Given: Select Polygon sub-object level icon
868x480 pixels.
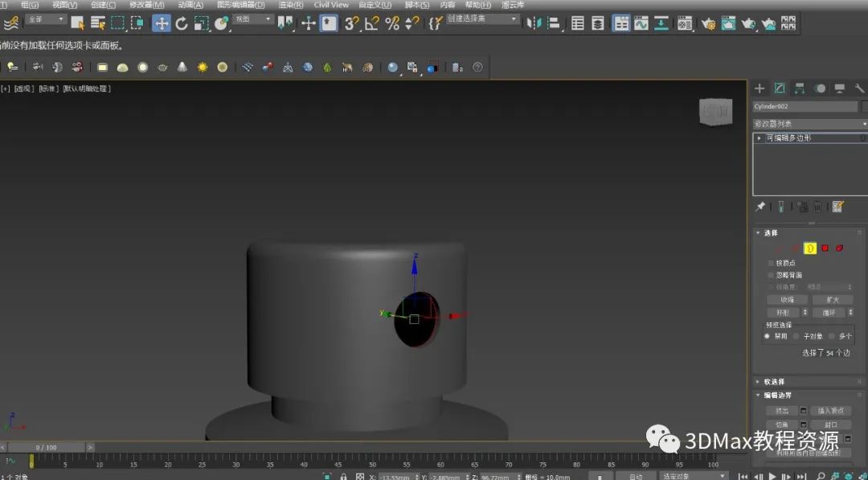Looking at the screenshot, I should pos(825,248).
